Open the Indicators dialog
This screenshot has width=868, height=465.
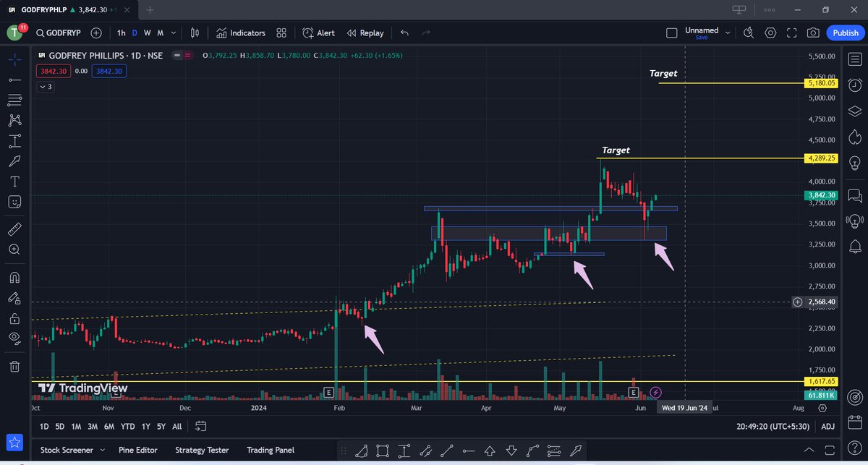coord(241,33)
